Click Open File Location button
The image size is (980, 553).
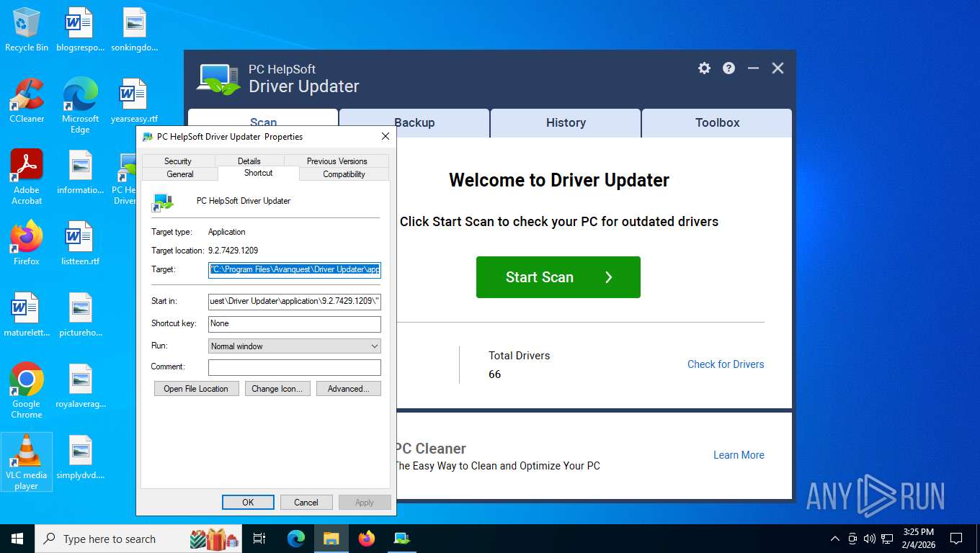pos(196,389)
